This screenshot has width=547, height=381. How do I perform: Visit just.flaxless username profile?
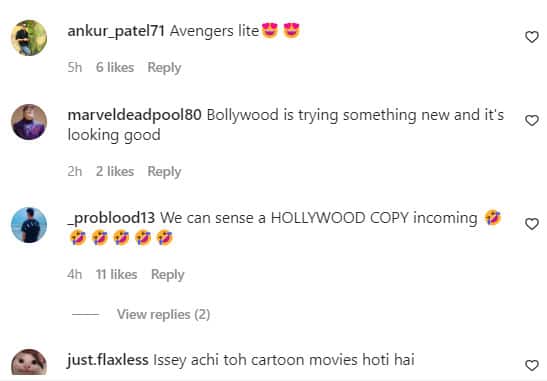tap(108, 360)
